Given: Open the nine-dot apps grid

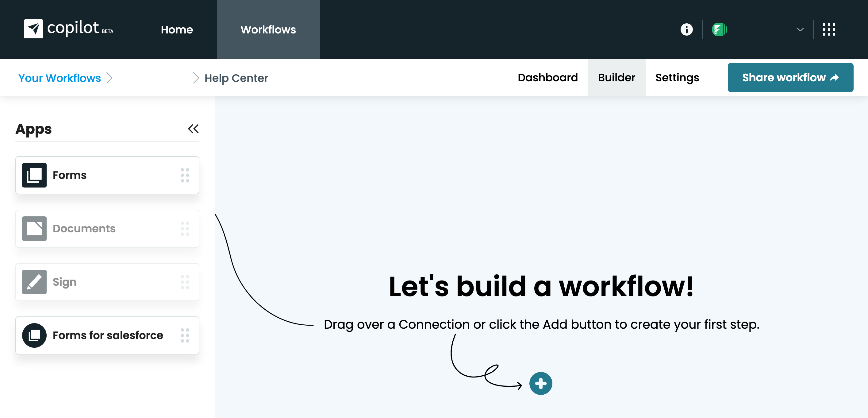Looking at the screenshot, I should [828, 29].
